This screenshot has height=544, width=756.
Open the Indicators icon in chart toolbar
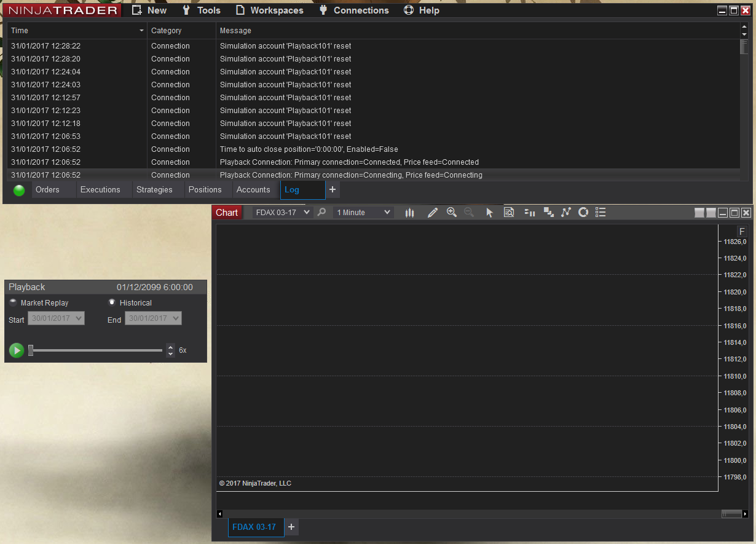[566, 212]
